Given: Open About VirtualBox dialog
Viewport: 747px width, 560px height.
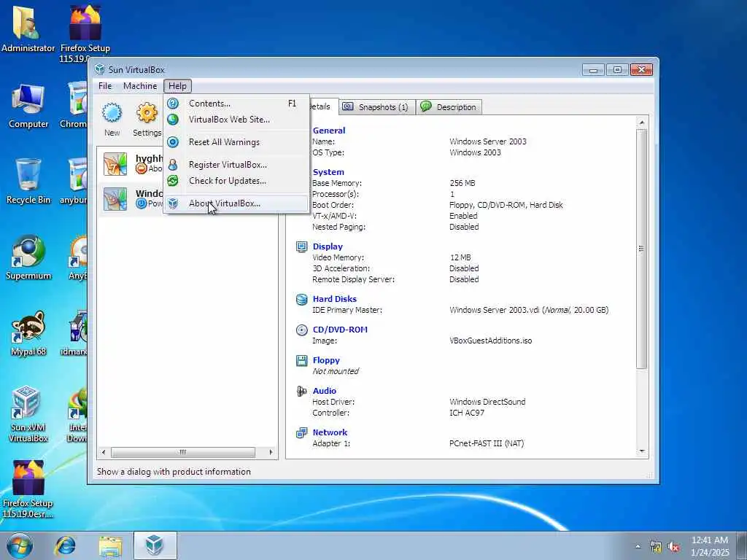Looking at the screenshot, I should [236, 203].
